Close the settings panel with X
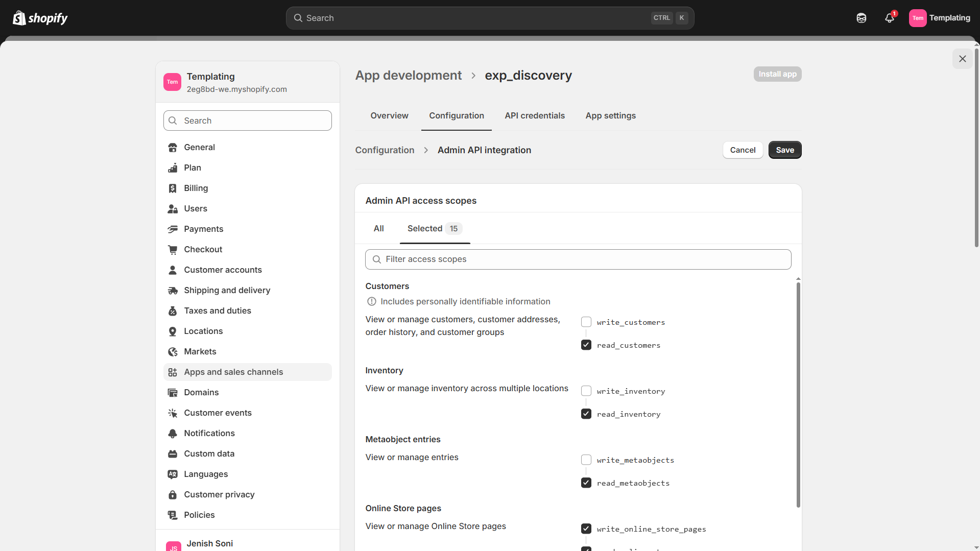Screen dimensions: 980x551 pyautogui.click(x=963, y=59)
